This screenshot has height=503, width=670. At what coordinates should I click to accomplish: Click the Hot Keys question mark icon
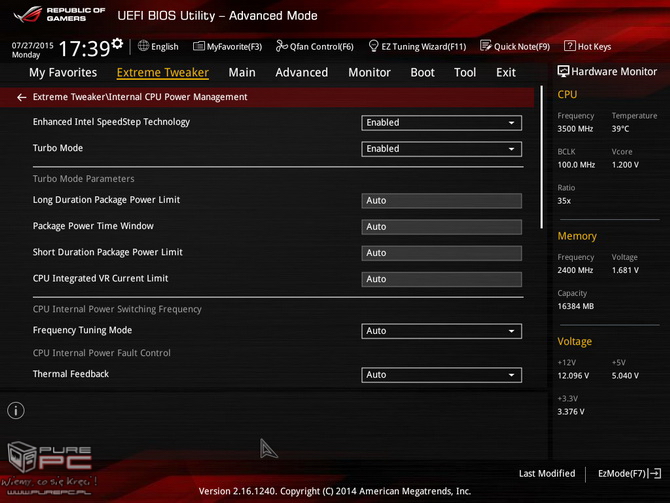pyautogui.click(x=570, y=46)
